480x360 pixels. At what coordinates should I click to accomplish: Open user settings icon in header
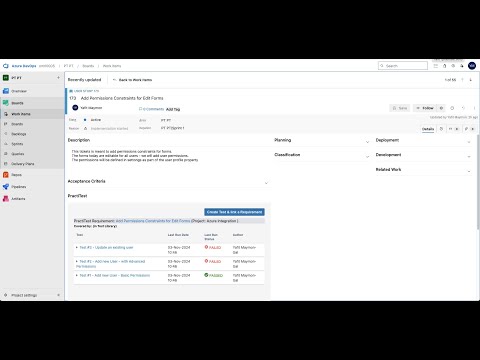point(462,66)
